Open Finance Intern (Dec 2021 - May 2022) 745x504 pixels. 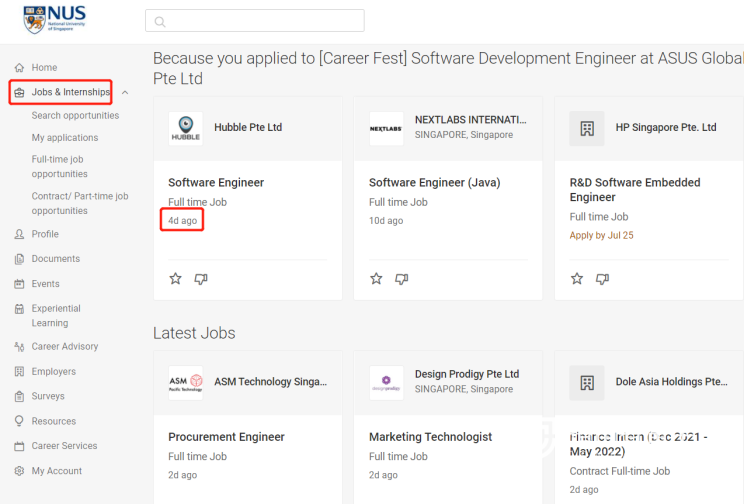coord(639,444)
